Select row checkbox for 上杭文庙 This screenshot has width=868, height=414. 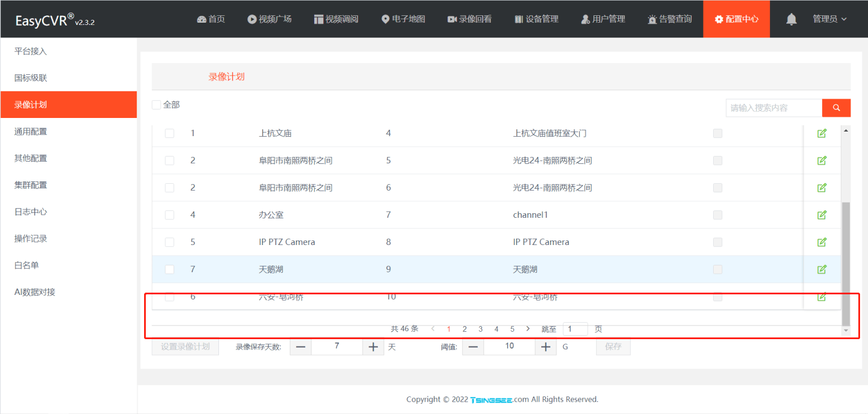[x=170, y=133]
